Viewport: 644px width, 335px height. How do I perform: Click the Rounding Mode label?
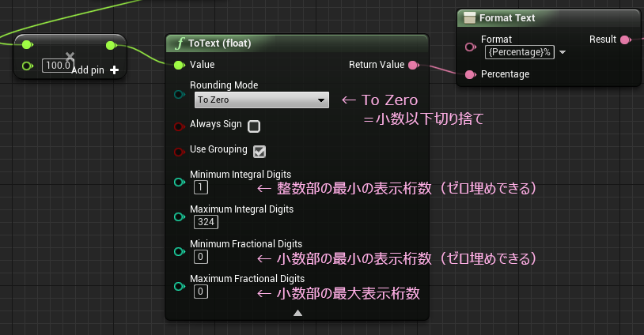224,85
